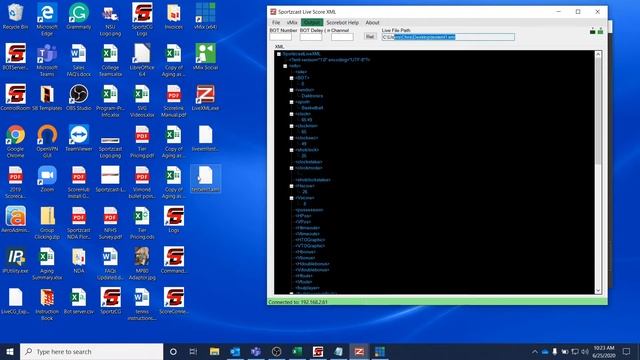Viewport: 640px width, 360px height.
Task: Select the LibreOffice 6.4 desktop shortcut
Action: pyautogui.click(x=142, y=60)
